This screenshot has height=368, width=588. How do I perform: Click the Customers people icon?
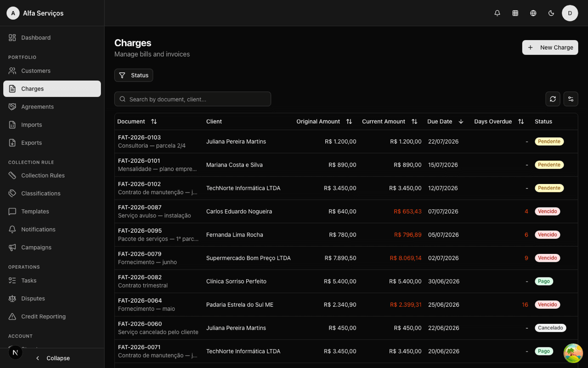tap(12, 71)
